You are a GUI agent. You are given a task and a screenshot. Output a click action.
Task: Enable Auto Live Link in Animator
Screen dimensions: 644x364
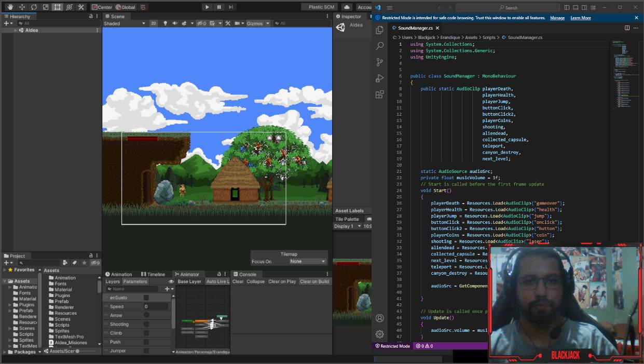pos(218,281)
